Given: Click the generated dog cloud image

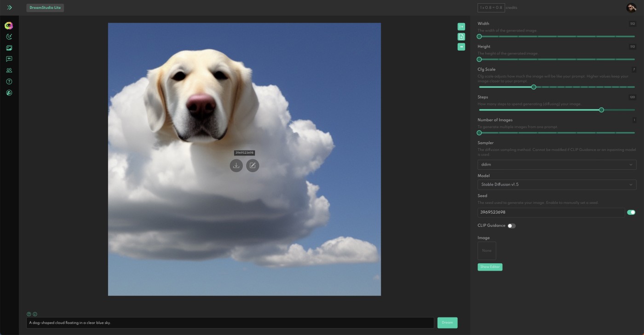Looking at the screenshot, I should 244,159.
